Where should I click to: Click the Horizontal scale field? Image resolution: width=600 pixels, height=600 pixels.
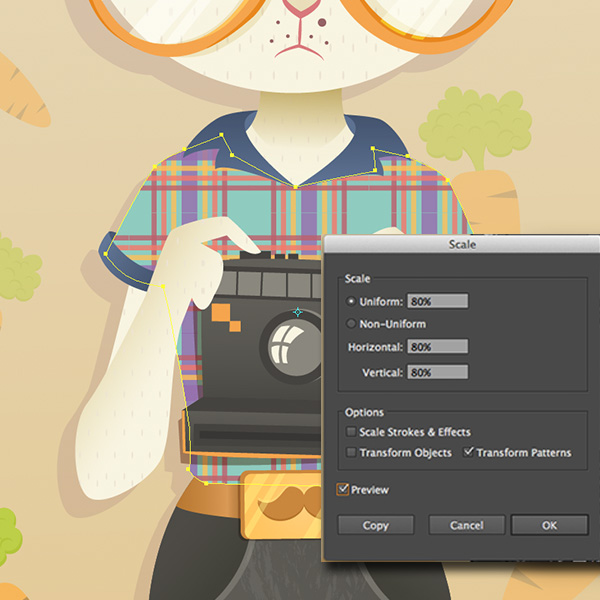click(437, 347)
